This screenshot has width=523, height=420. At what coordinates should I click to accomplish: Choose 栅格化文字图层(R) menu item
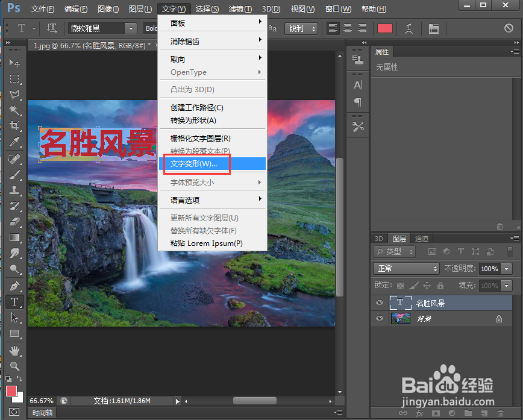(213, 139)
